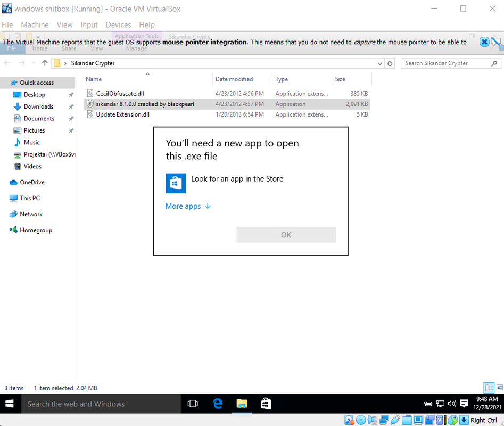
Task: Open the VirtualBox Help menu
Action: click(x=146, y=24)
